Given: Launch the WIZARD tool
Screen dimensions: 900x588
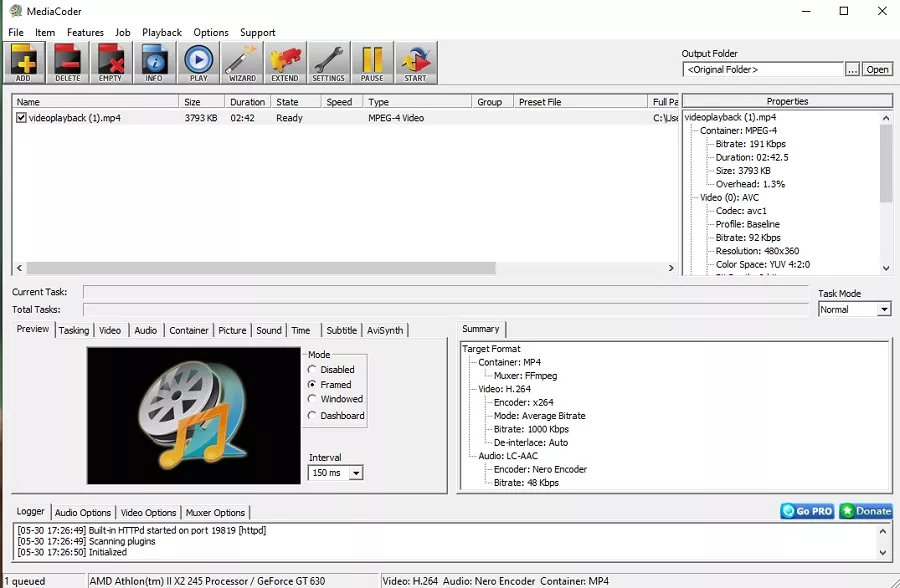Looking at the screenshot, I should coord(242,62).
